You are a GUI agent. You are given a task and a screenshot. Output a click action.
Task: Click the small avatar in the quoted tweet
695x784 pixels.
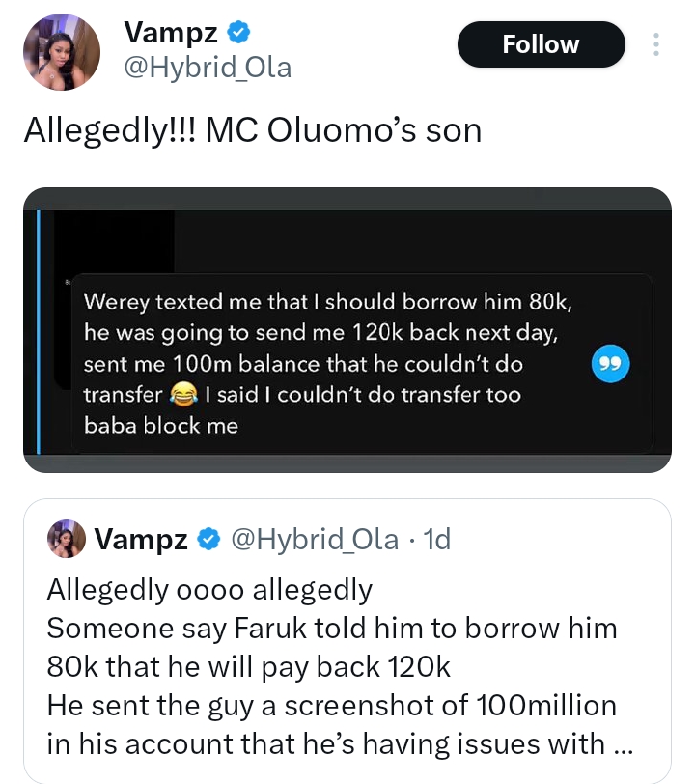coord(67,539)
